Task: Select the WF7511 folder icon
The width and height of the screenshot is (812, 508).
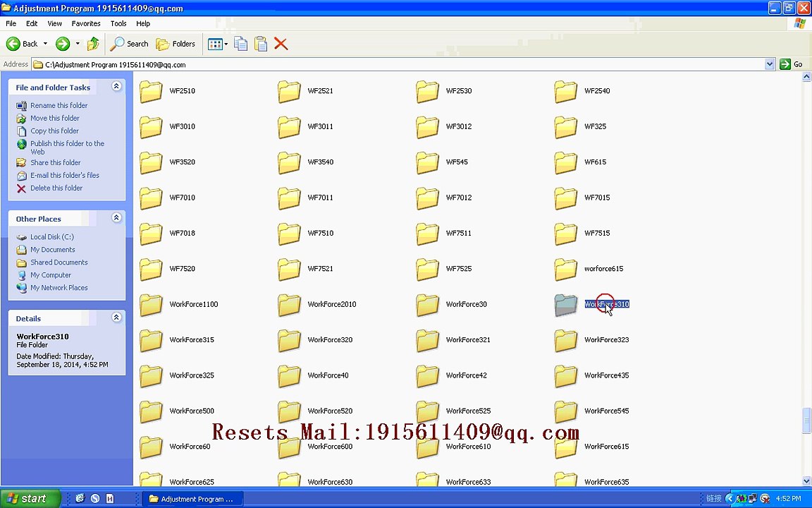Action: (427, 234)
